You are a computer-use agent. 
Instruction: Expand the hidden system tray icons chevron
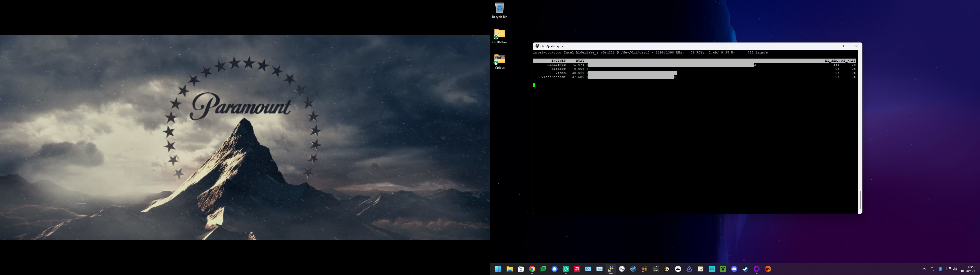(924, 269)
